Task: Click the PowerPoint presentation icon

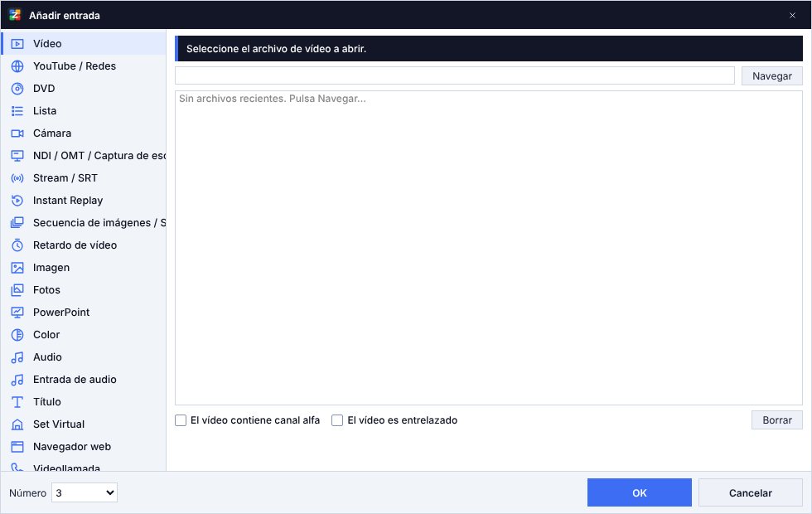Action: click(x=17, y=313)
